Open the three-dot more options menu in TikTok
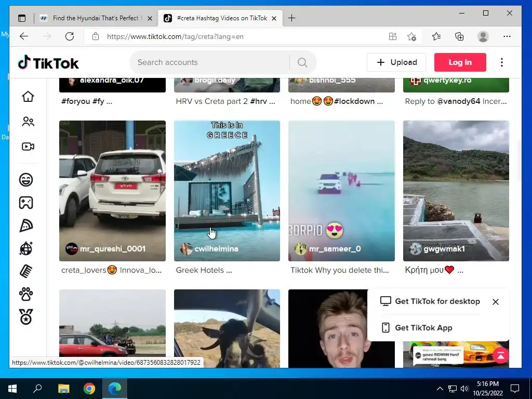Viewport: 532px width, 399px height. click(x=501, y=62)
